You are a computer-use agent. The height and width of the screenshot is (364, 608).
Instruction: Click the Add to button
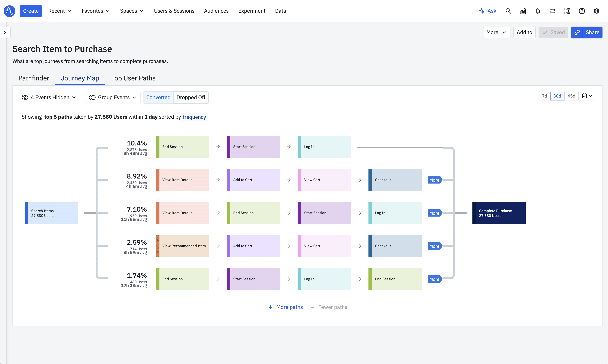(524, 32)
